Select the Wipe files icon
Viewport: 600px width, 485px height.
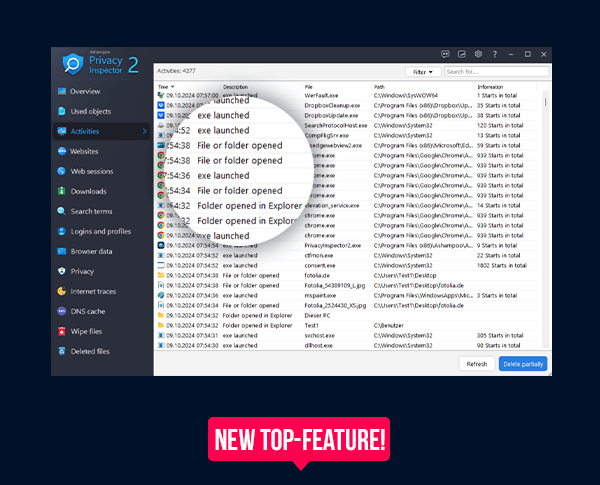pos(62,331)
